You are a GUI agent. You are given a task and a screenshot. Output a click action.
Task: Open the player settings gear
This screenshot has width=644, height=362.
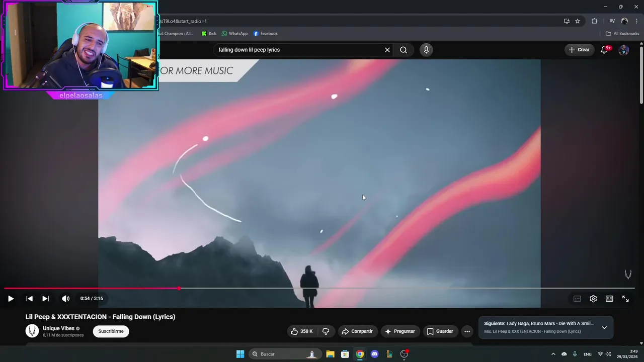(593, 299)
